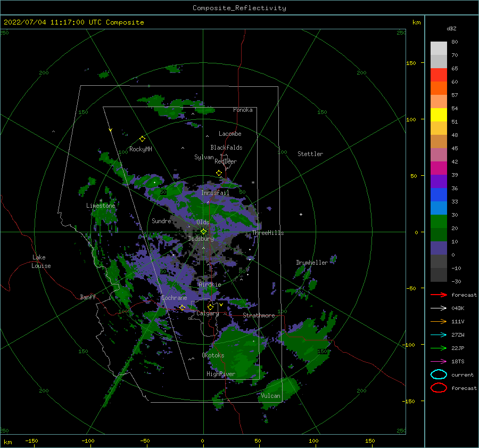Screen dimensions: 479x448
Task: Click the Banff town label
Action: [88, 297]
